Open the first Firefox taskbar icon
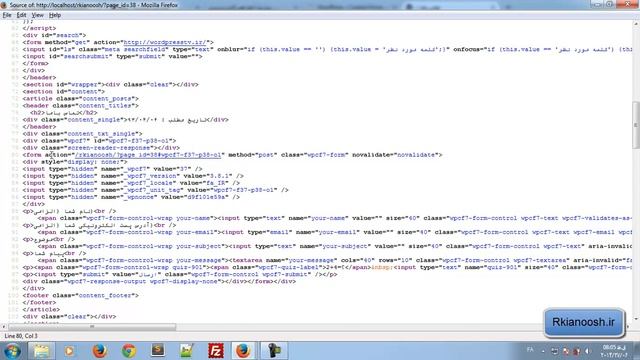The width and height of the screenshot is (640, 360). coord(99,351)
